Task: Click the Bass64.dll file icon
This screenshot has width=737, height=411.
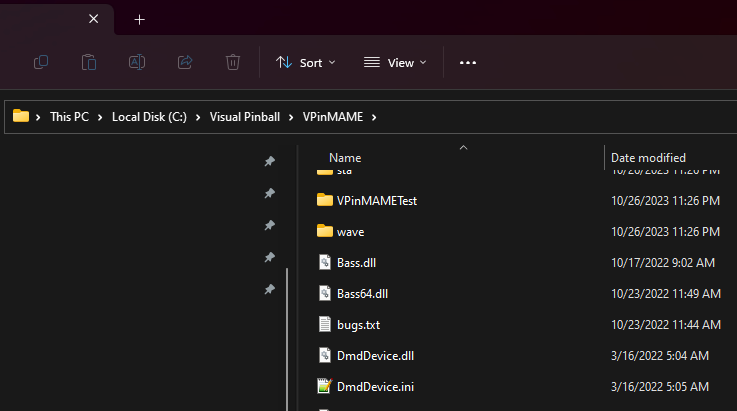Action: coord(325,293)
